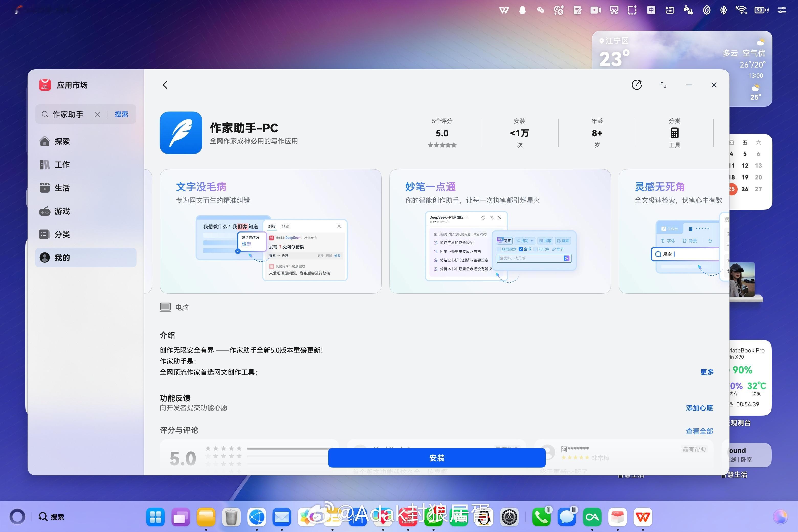Click date 12 in the calendar widget
The height and width of the screenshot is (532, 798).
745,165
